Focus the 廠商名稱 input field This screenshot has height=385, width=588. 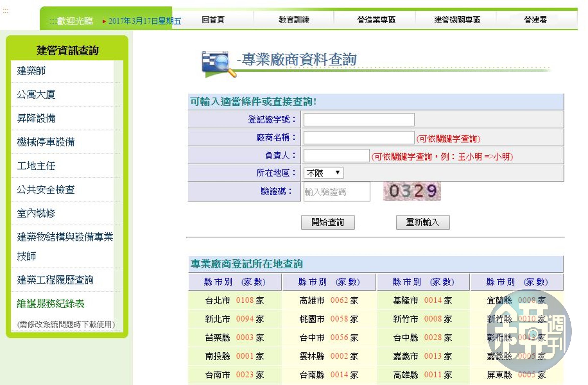(x=359, y=138)
